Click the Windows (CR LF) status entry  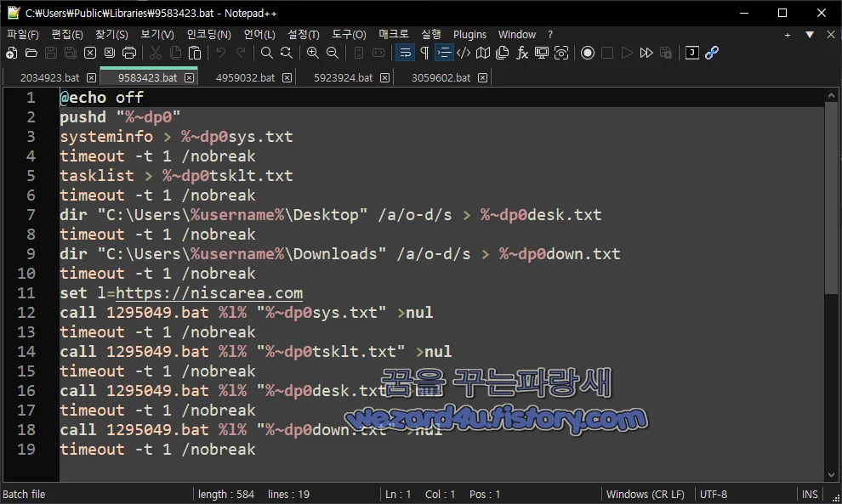[x=646, y=495]
